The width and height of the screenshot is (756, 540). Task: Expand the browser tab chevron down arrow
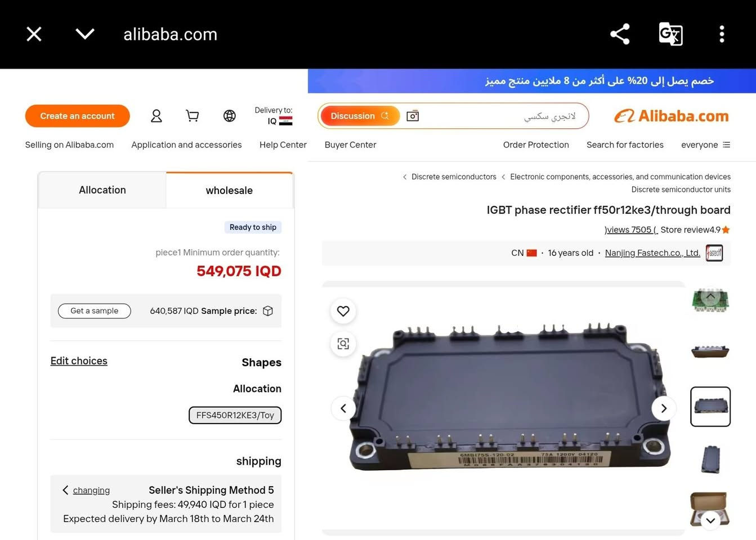click(x=85, y=34)
